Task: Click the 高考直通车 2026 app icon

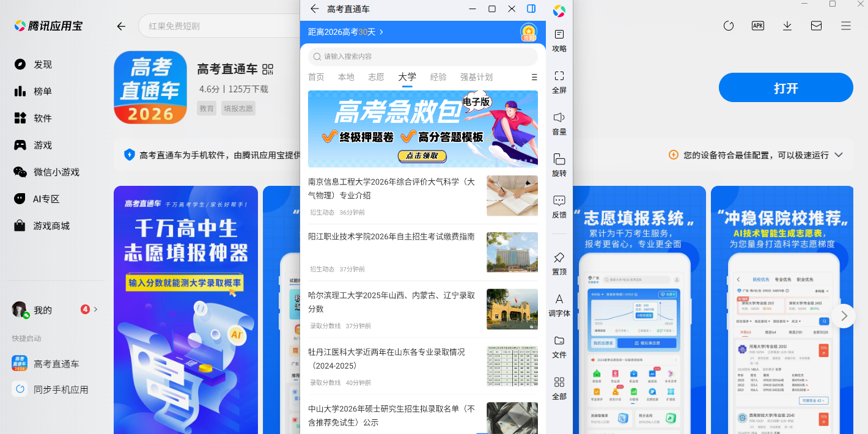Action: tap(150, 87)
